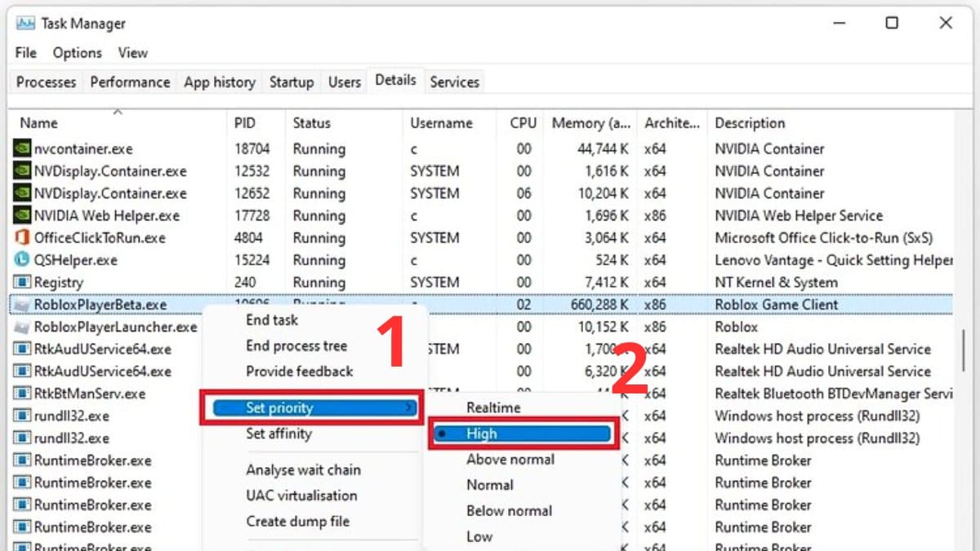Click Roblox Game Client description
The height and width of the screenshot is (551, 980).
coord(777,304)
